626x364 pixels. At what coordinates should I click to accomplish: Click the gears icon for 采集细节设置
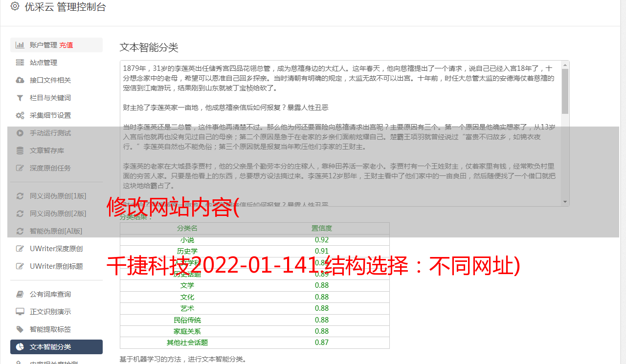click(20, 115)
